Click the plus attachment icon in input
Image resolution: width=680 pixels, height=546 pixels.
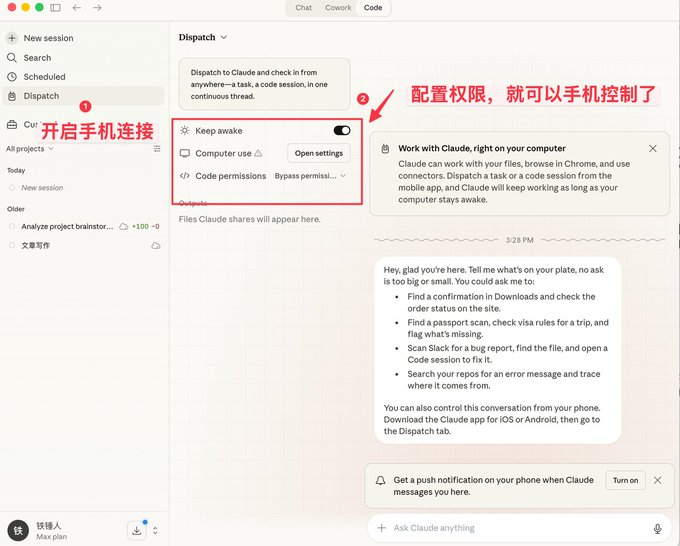(x=382, y=528)
